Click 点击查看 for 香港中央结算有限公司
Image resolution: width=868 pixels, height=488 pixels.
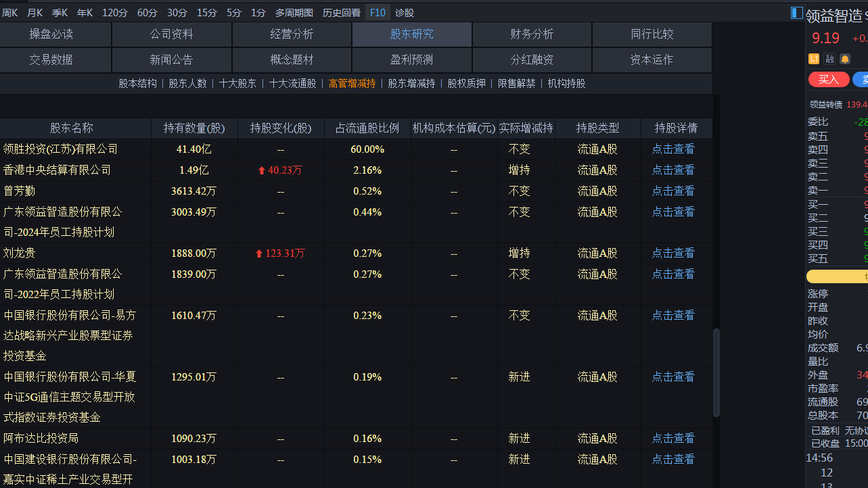coord(673,170)
